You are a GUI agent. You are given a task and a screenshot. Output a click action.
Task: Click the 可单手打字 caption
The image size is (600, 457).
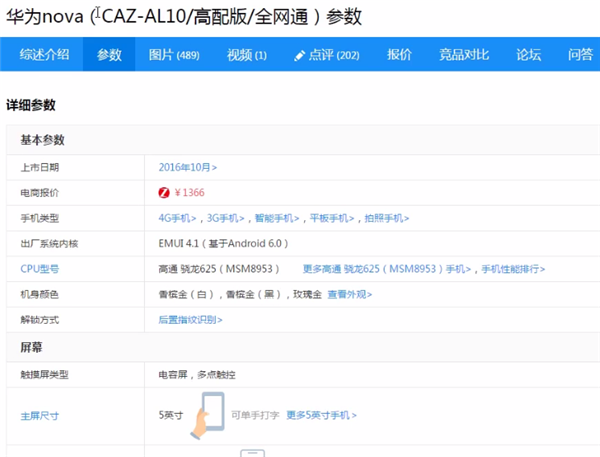pyautogui.click(x=255, y=415)
